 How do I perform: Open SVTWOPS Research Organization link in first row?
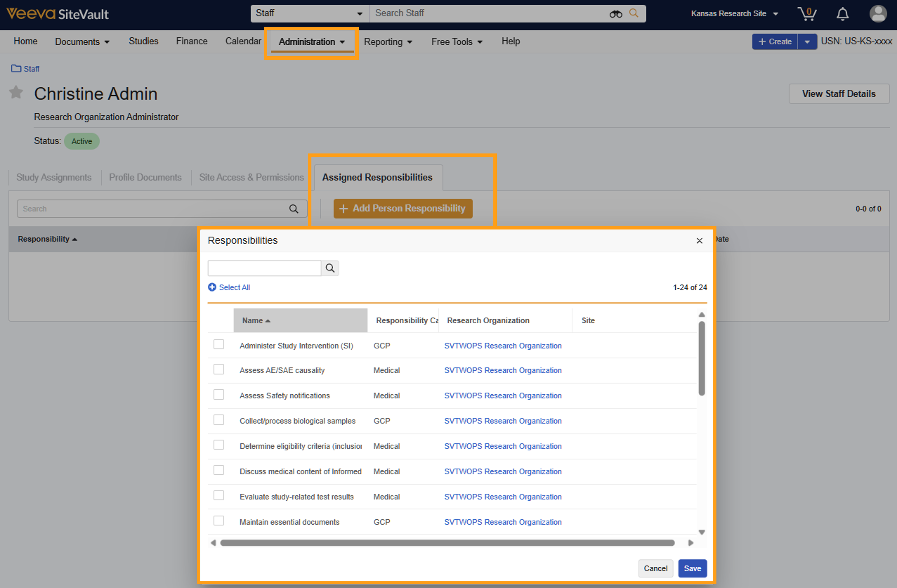pos(503,346)
